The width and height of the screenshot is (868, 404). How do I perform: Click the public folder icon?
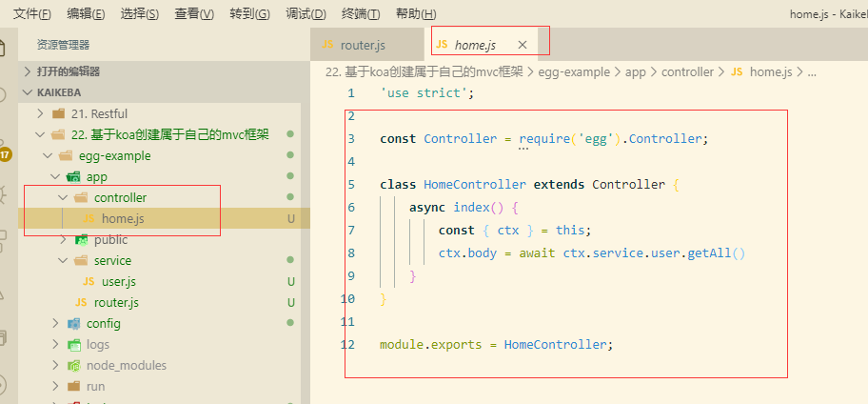click(81, 239)
